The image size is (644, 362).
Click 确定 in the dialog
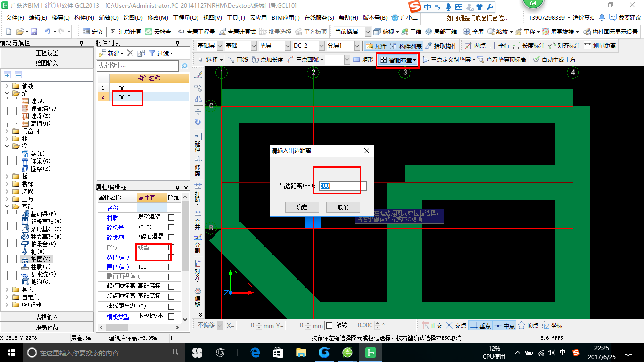click(x=302, y=207)
